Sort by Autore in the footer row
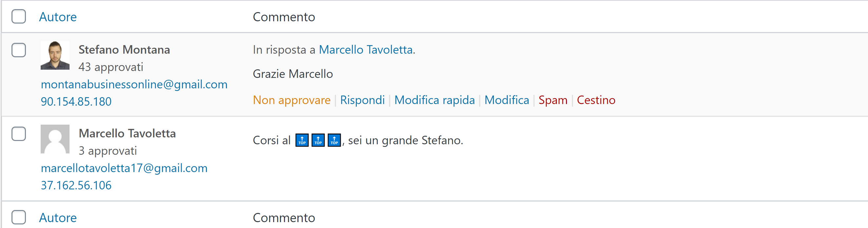 click(58, 218)
